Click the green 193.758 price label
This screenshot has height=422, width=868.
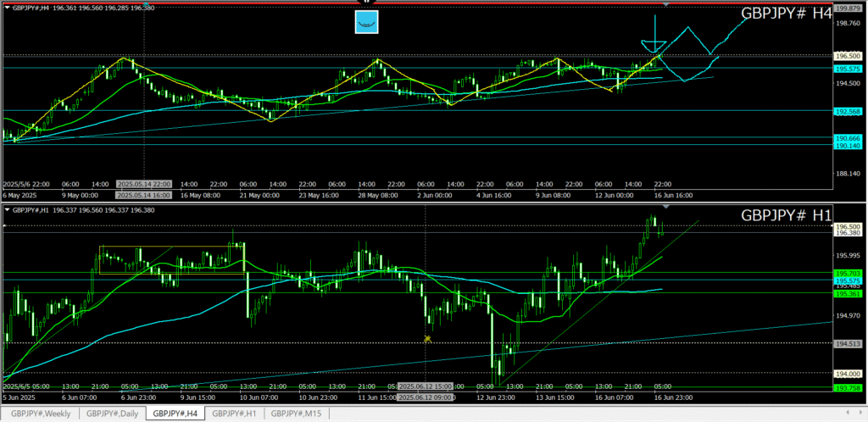pyautogui.click(x=848, y=389)
